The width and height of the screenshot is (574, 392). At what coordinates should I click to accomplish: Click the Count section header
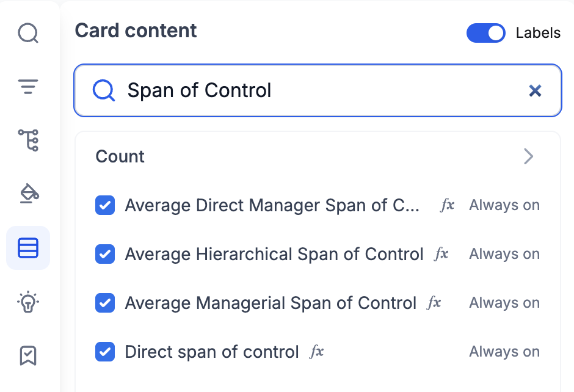coord(120,157)
